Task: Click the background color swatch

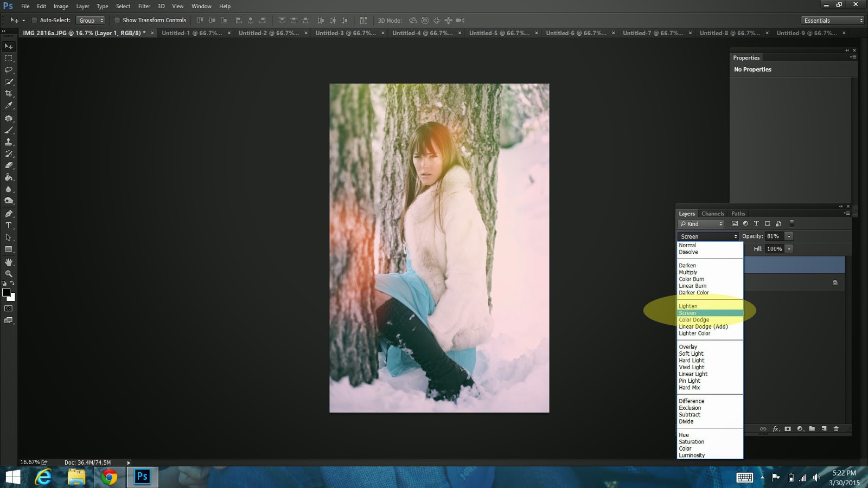Action: point(12,298)
